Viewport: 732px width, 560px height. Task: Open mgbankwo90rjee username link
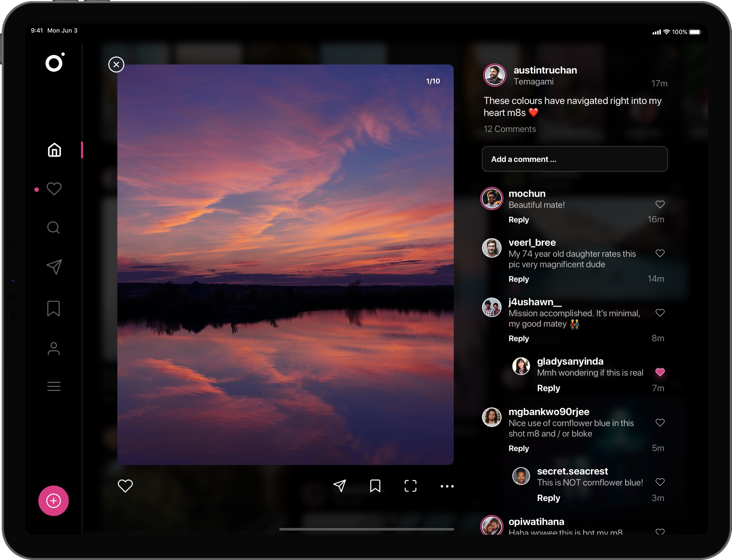coord(549,412)
